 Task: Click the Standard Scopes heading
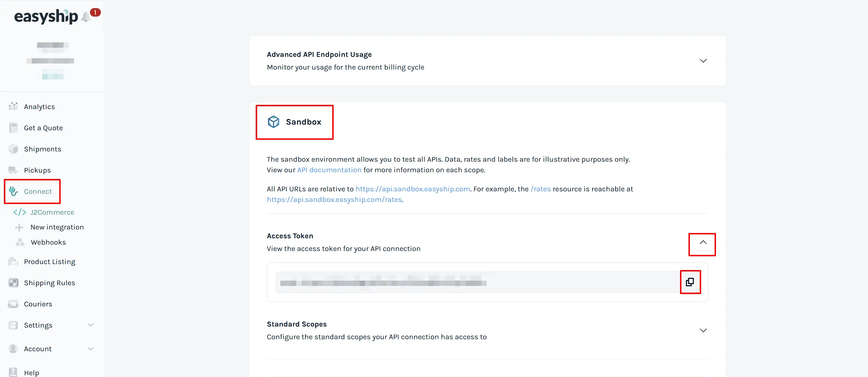[297, 324]
